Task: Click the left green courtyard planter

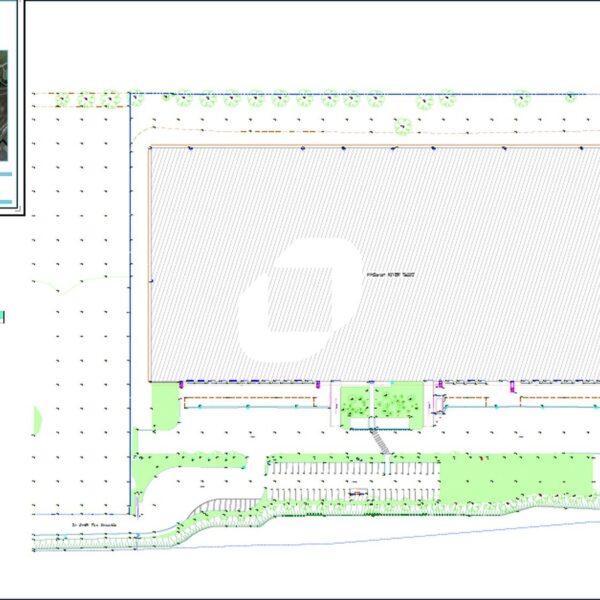Action: click(354, 404)
